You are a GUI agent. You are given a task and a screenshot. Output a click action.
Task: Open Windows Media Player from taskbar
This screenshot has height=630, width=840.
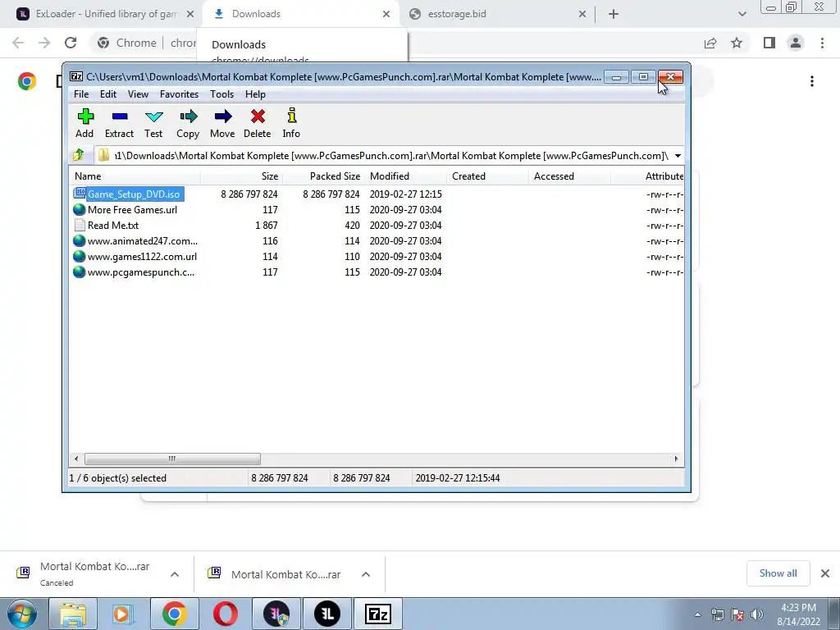[x=123, y=614]
